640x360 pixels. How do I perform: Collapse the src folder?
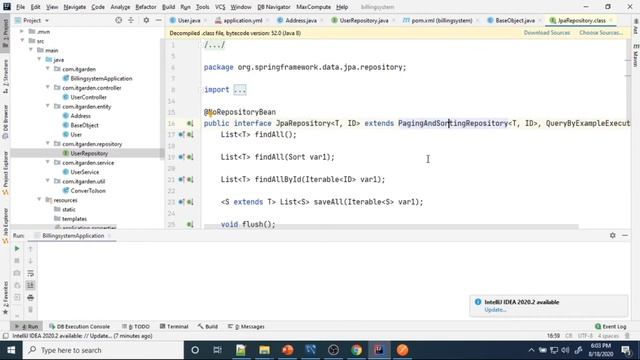[x=22, y=41]
